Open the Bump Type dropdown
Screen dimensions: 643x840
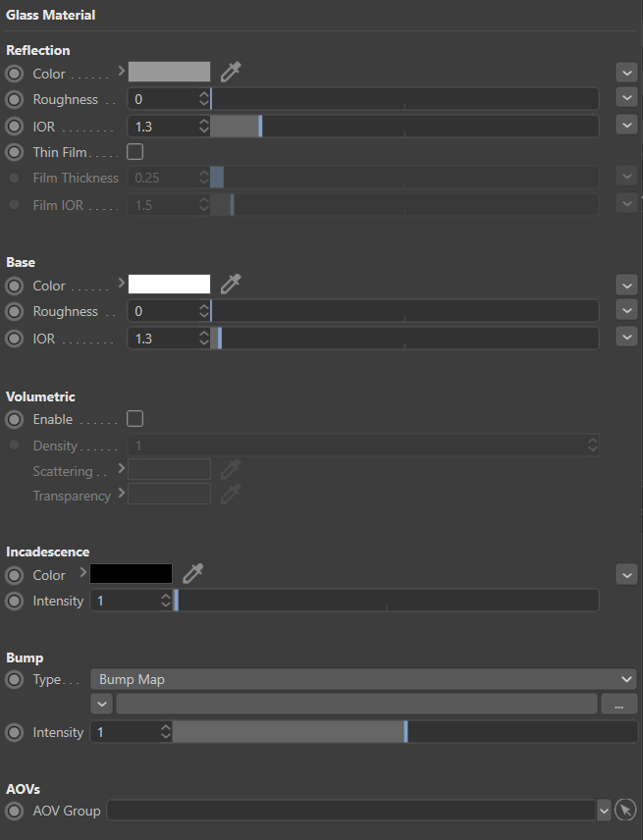(362, 679)
